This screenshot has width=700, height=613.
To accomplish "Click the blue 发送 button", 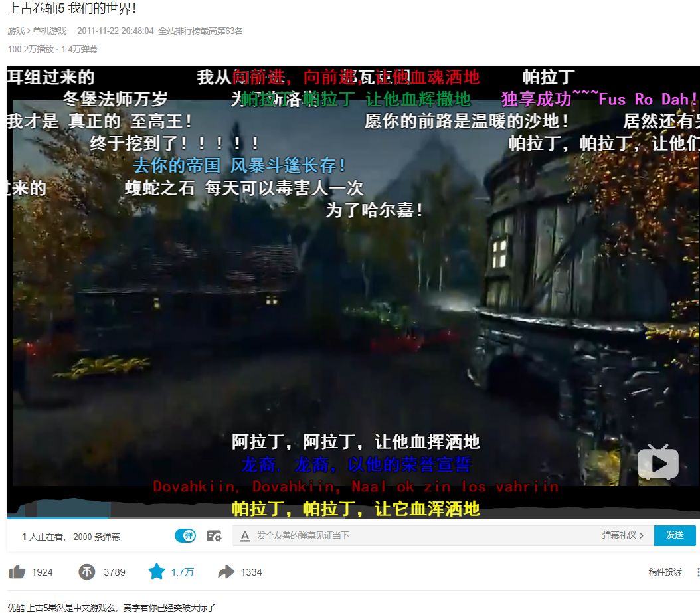I will tap(675, 535).
